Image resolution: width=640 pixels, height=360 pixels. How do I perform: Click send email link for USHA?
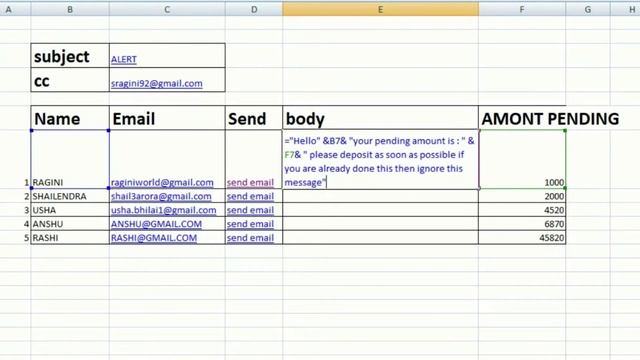tap(250, 210)
